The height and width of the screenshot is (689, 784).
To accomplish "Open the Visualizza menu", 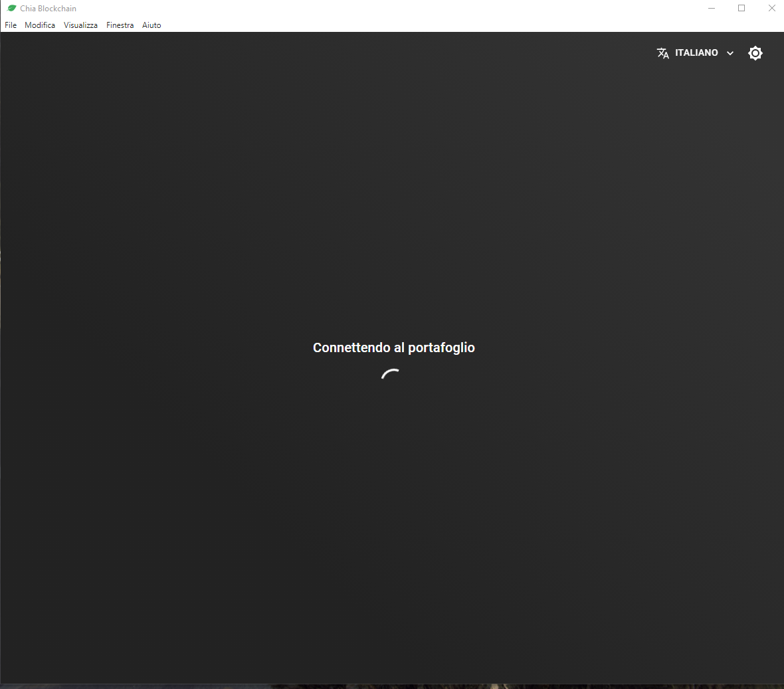I will pos(80,25).
